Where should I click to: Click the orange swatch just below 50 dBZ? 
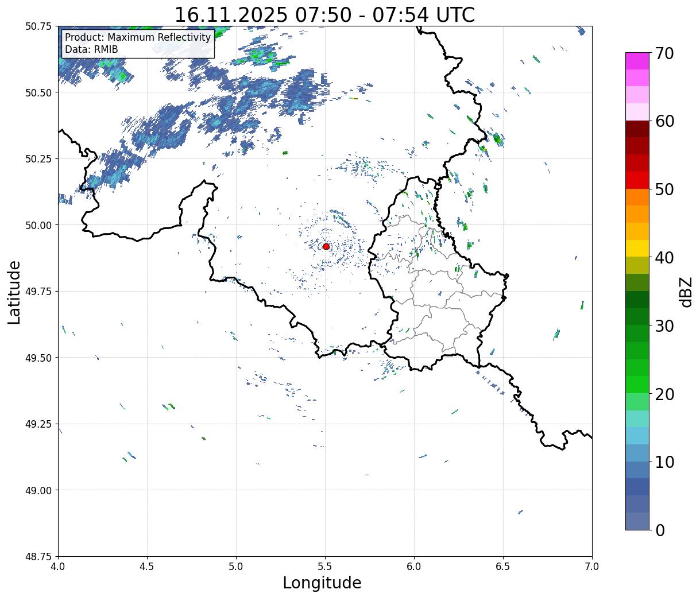(637, 197)
